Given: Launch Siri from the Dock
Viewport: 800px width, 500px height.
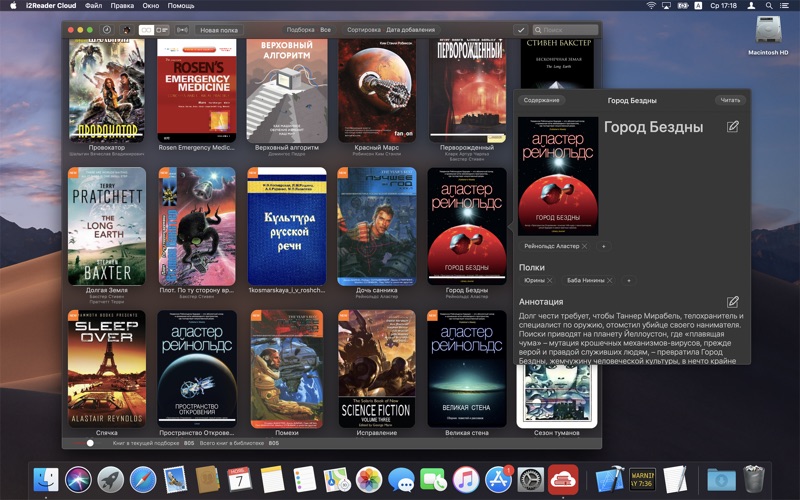Looking at the screenshot, I should point(78,480).
